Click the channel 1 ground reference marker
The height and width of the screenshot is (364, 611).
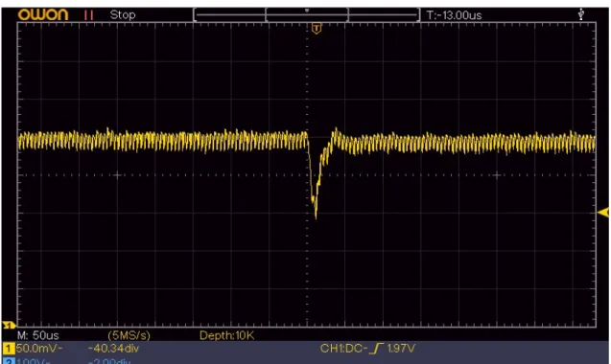(9, 325)
